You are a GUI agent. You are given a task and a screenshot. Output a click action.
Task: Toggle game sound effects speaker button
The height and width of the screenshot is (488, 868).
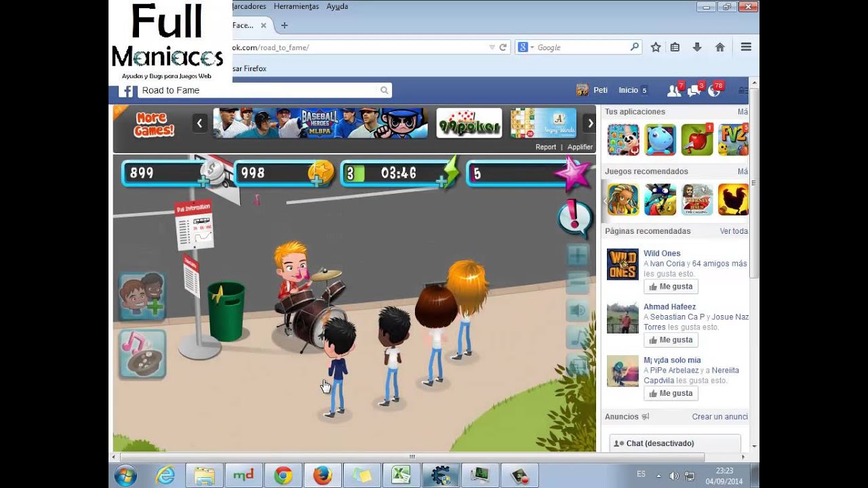[578, 310]
